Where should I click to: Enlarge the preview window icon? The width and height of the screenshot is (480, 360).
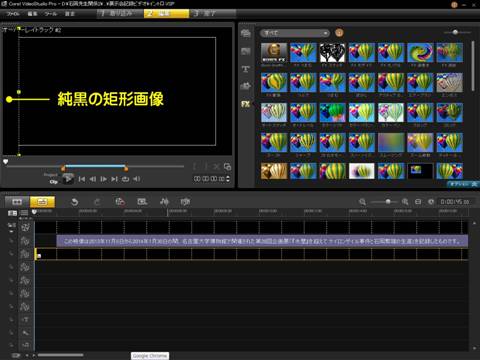click(x=228, y=167)
